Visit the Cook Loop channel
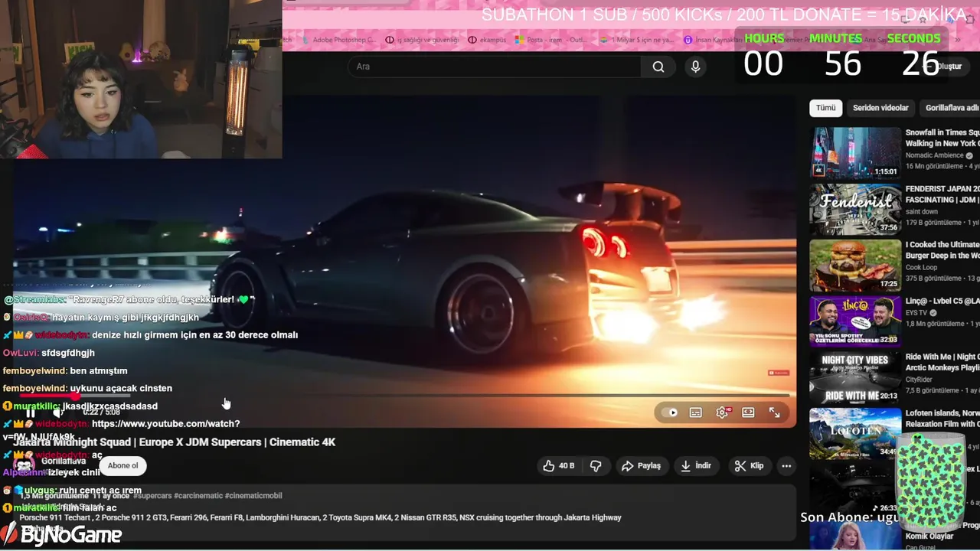 (921, 267)
